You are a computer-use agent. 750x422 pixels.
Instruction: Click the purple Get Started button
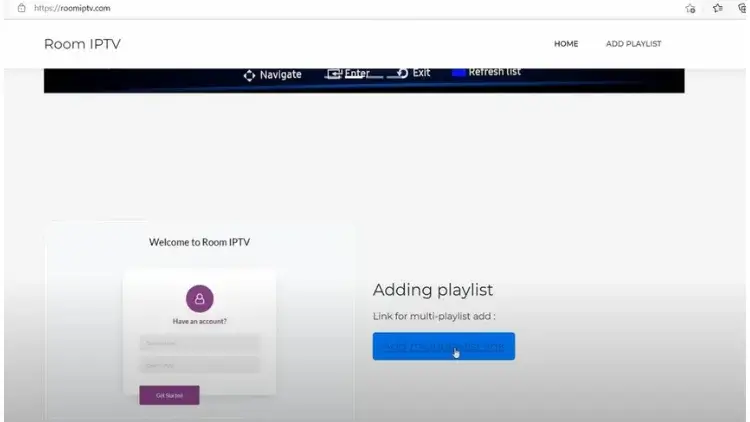point(169,395)
